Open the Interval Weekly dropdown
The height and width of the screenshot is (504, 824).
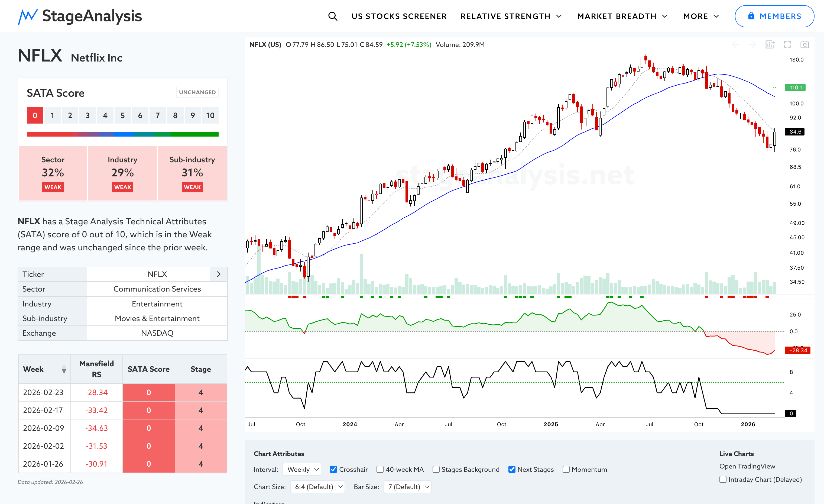point(302,469)
